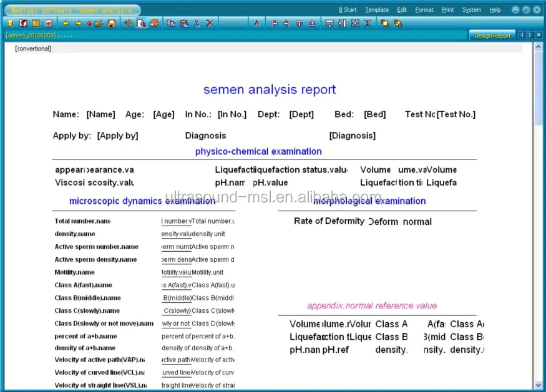
Task: Click the B Start menu item
Action: [x=348, y=10]
